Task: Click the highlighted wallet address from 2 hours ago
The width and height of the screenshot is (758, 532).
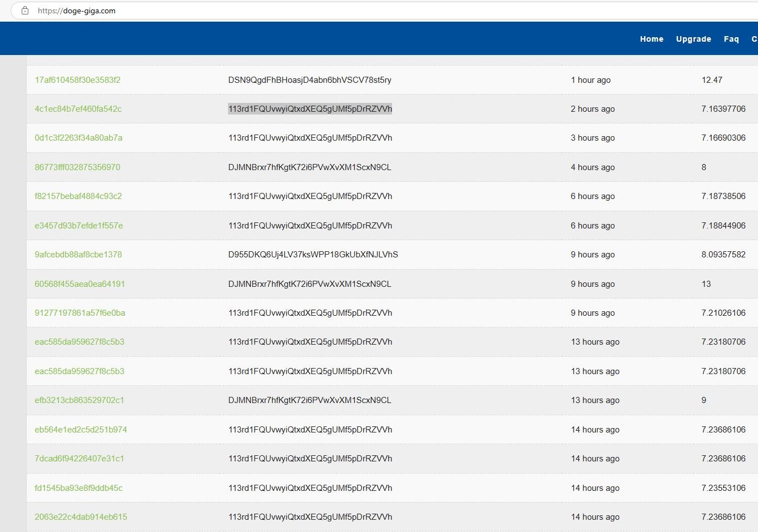Action: 310,109
